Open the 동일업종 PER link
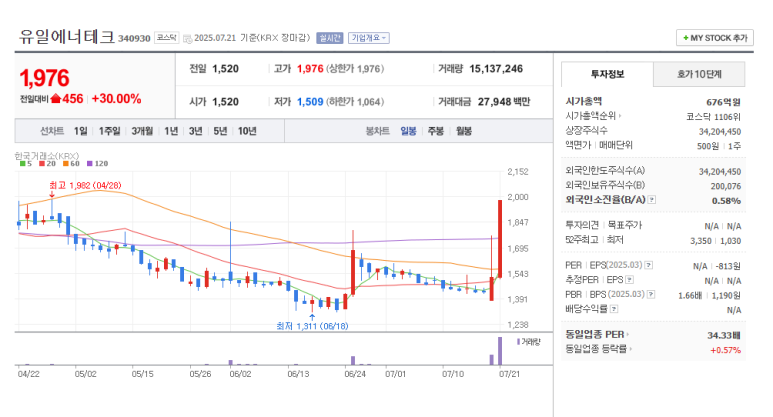The height and width of the screenshot is (417, 773). tap(597, 335)
